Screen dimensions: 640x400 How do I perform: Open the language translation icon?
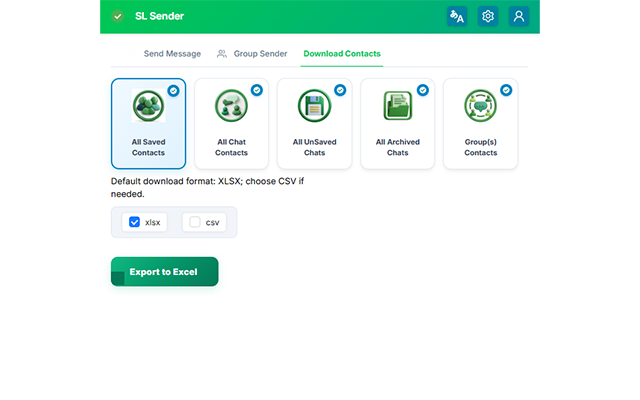tap(457, 16)
